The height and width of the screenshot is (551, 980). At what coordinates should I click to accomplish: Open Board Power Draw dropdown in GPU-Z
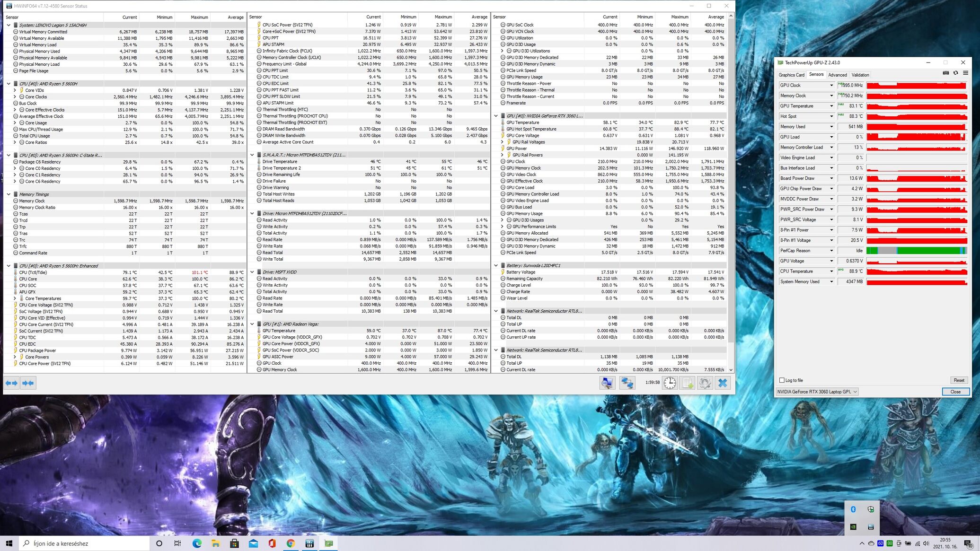click(x=831, y=178)
